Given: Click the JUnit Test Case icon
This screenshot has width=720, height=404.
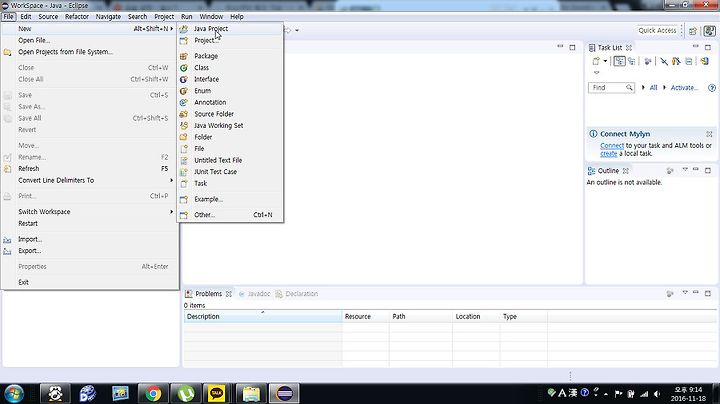Looking at the screenshot, I should coord(184,172).
